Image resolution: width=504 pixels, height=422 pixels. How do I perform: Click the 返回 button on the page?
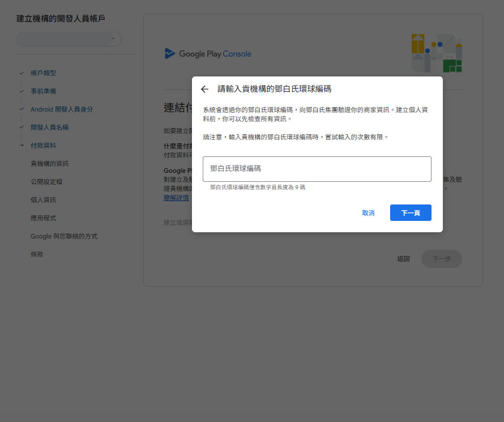pos(403,259)
